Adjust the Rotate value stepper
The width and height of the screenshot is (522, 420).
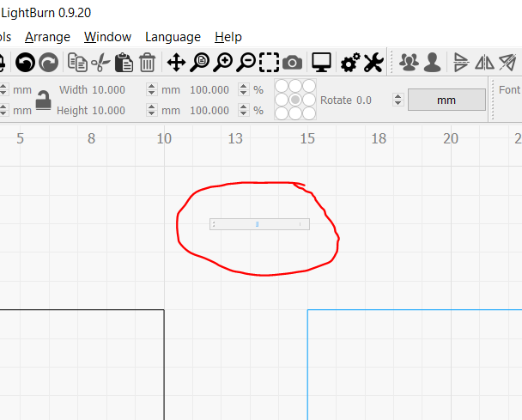click(398, 100)
